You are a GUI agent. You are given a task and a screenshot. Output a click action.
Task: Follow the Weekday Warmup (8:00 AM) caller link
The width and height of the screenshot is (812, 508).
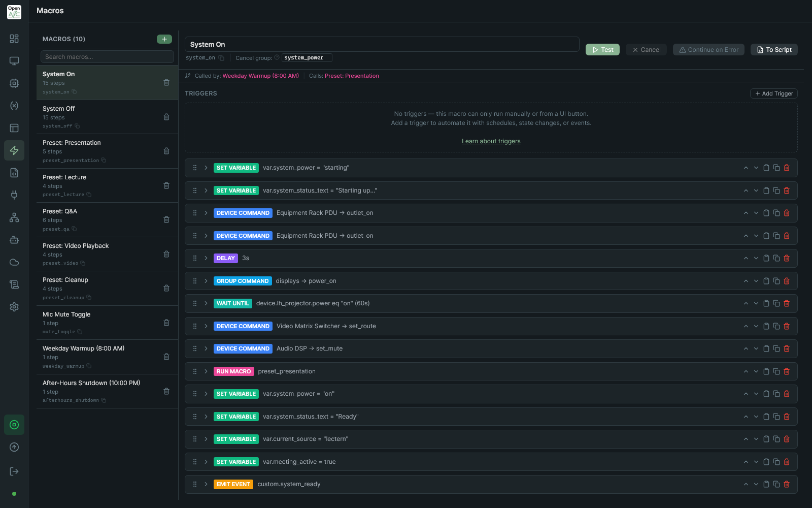[260, 76]
